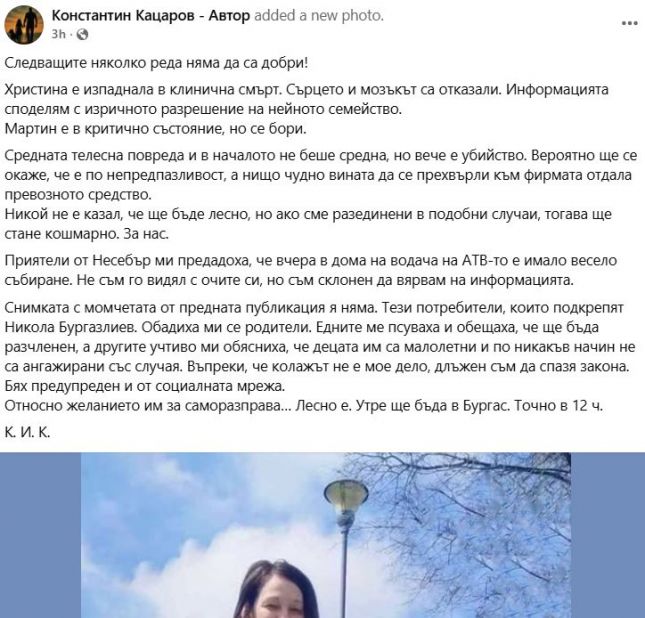Click the line 'Относно желанието им за саморазправа'
This screenshot has height=618, width=645.
click(304, 406)
